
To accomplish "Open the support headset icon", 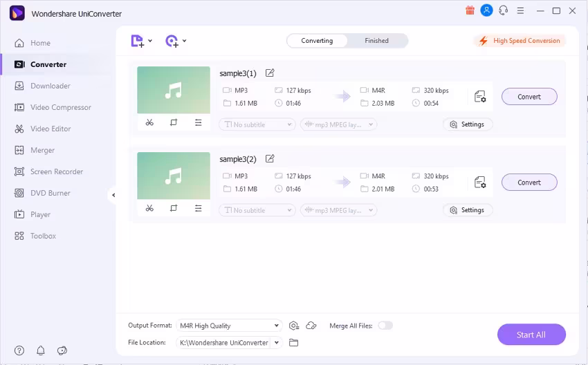I will tap(503, 10).
